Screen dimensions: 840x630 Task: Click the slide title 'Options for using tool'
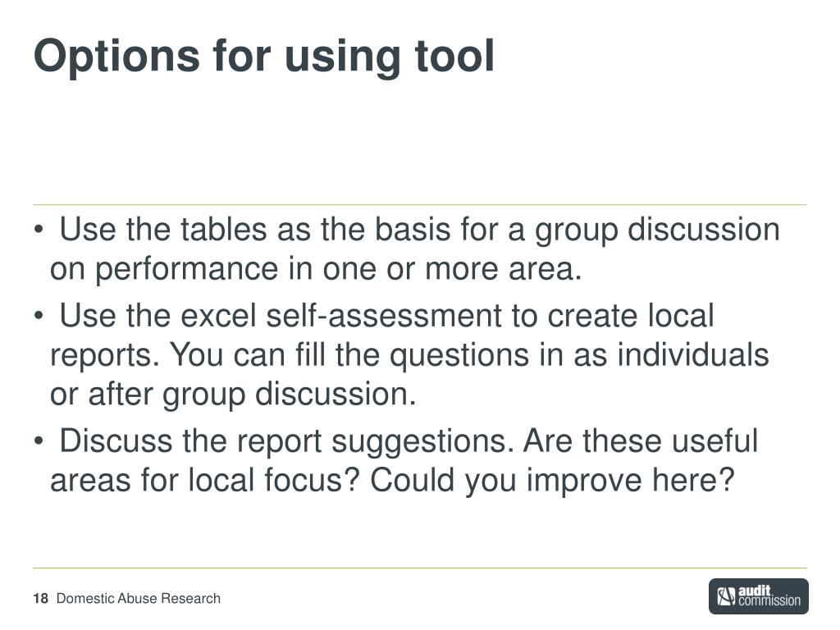(264, 57)
